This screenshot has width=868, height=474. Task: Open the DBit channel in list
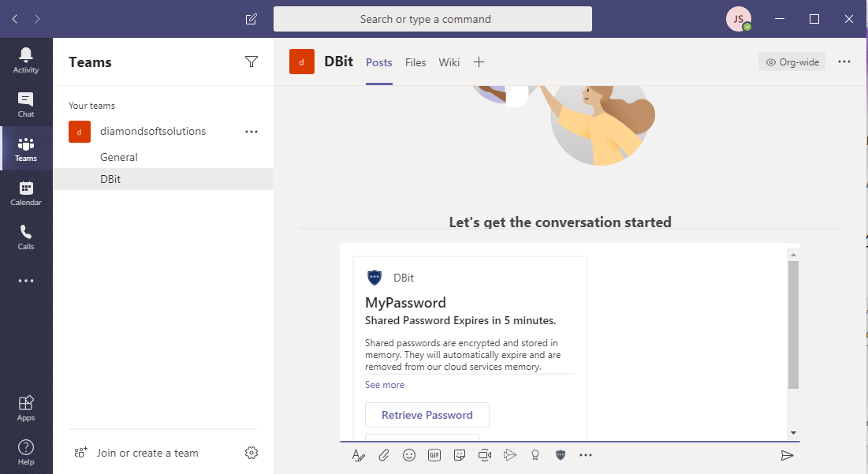coord(163,179)
